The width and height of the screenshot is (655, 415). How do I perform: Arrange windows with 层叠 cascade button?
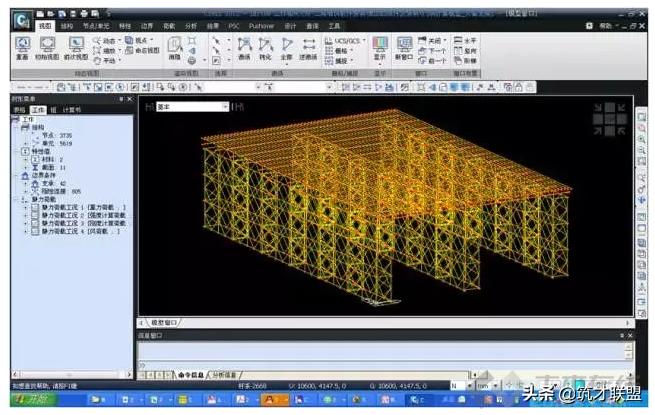pos(465,61)
